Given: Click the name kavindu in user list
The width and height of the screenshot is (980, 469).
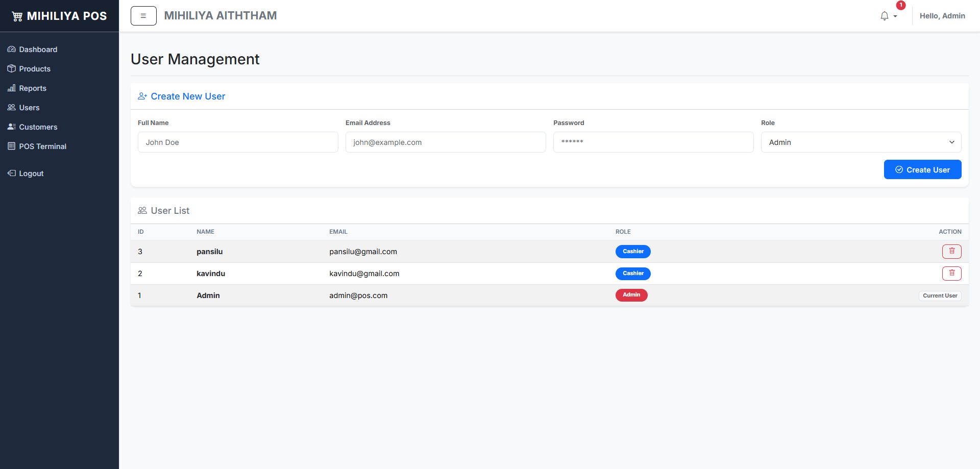Looking at the screenshot, I should [x=211, y=274].
